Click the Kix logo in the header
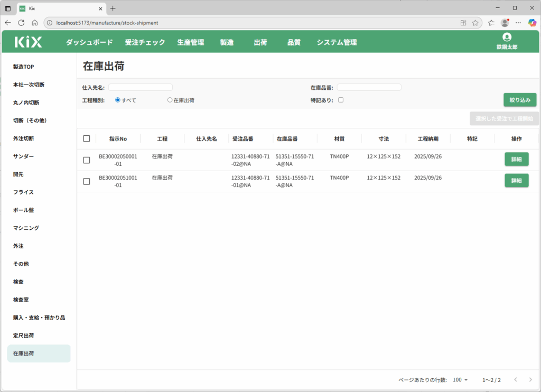541x392 pixels. (28, 42)
